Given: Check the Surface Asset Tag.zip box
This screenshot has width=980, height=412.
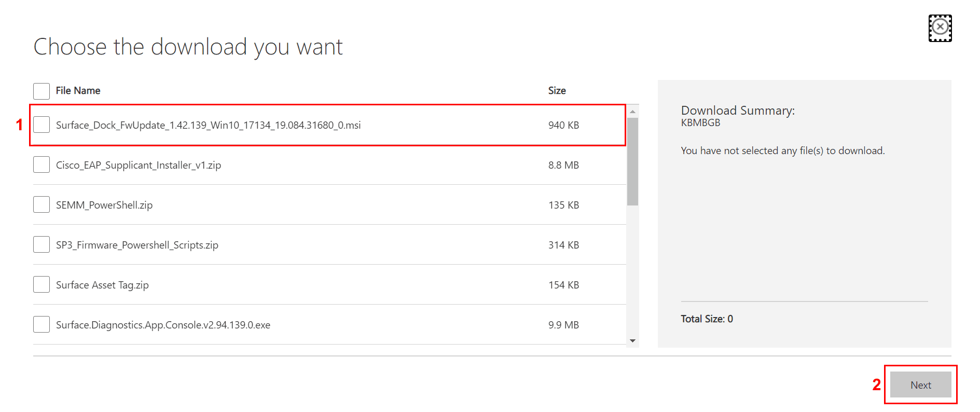Looking at the screenshot, I should [42, 284].
